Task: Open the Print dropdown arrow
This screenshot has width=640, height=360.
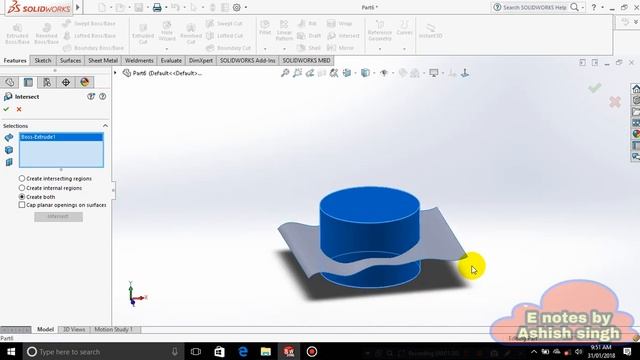Action: click(166, 7)
